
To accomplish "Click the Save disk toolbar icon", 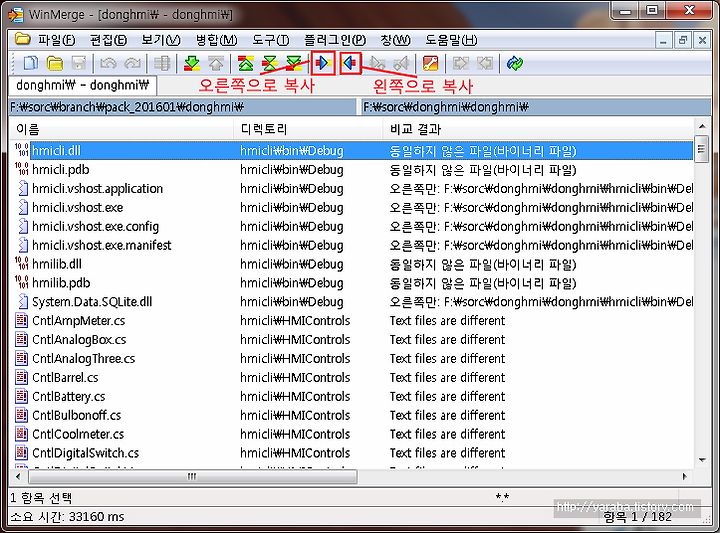I will [79, 63].
